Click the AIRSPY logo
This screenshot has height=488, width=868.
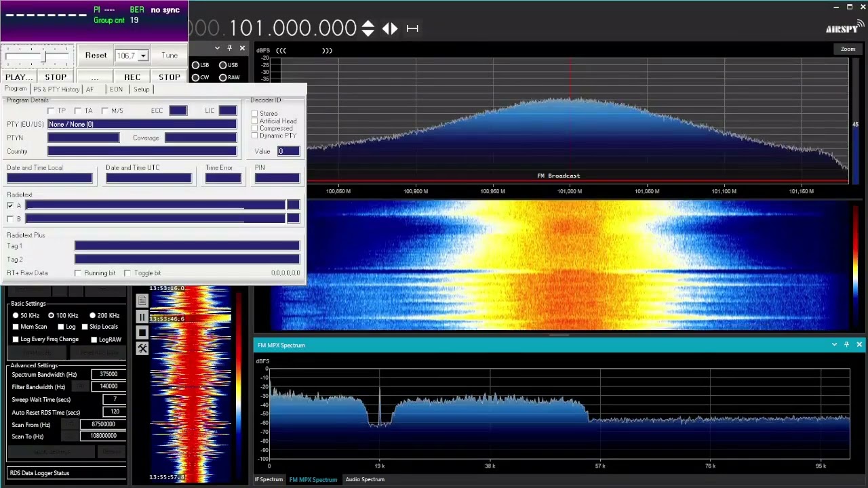844,28
